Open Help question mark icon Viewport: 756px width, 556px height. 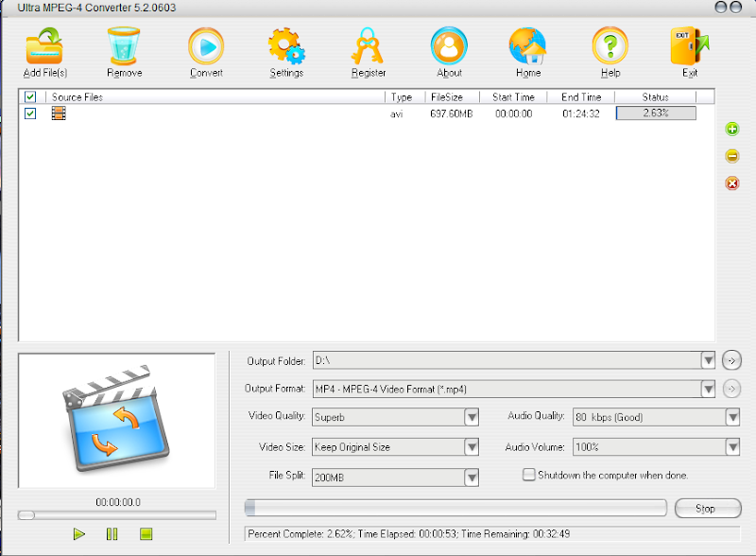tap(610, 46)
